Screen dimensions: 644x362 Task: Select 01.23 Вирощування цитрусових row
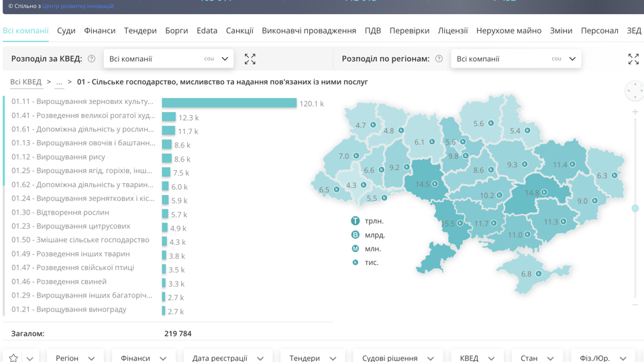70,226
